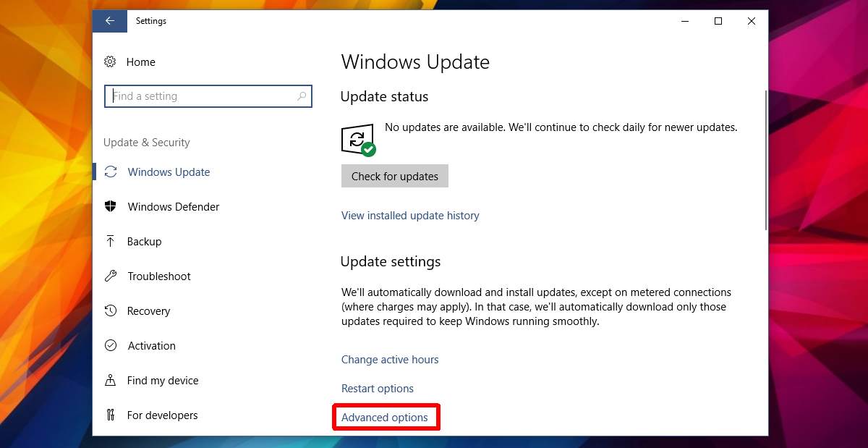Click the Windows Defender shield icon

(x=111, y=207)
